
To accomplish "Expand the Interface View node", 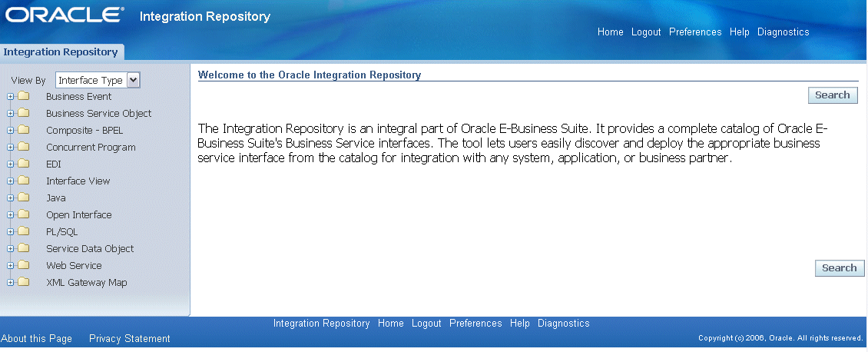I will [x=10, y=181].
